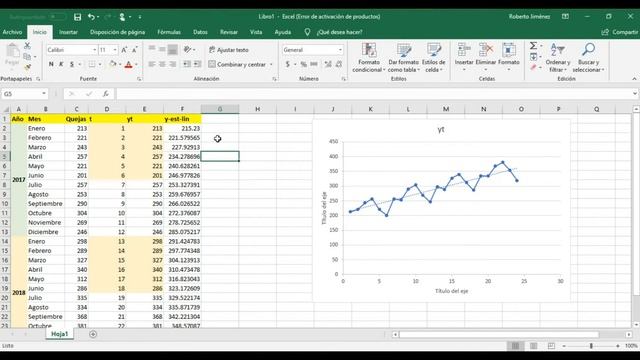Image resolution: width=640 pixels, height=360 pixels.
Task: Open the Fuente dialog launcher
Action: tap(139, 79)
